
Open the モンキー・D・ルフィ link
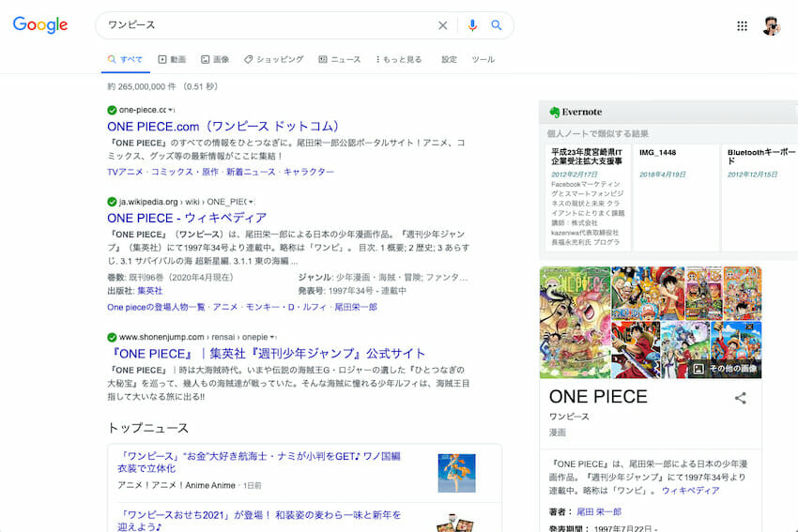point(286,307)
